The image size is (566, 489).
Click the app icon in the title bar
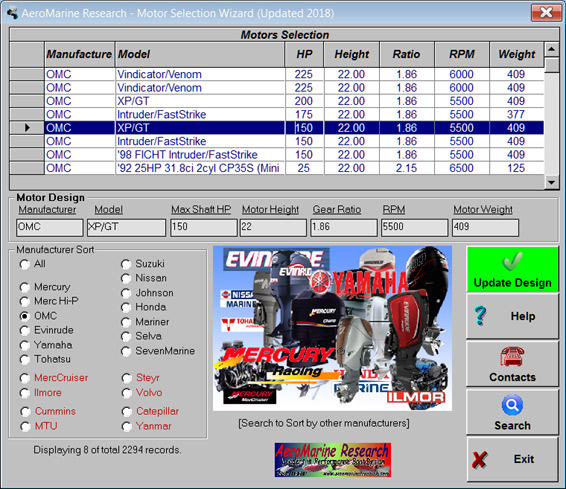[x=12, y=13]
